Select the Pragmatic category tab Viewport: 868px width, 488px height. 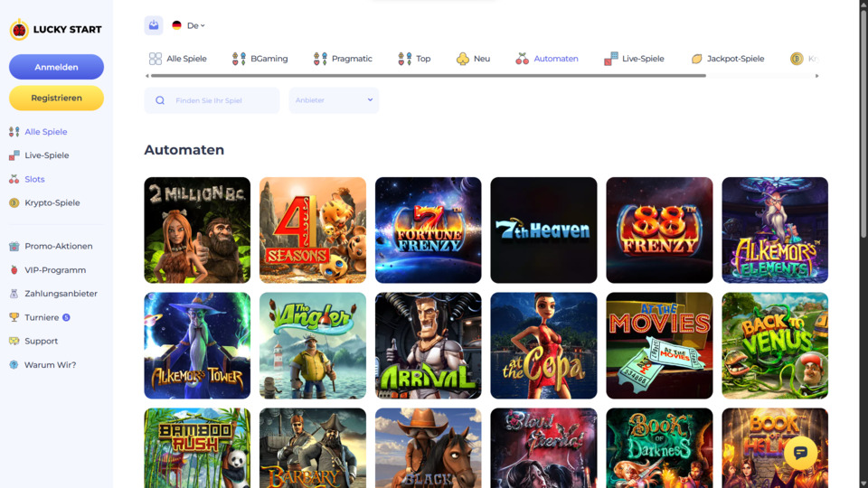pos(343,59)
